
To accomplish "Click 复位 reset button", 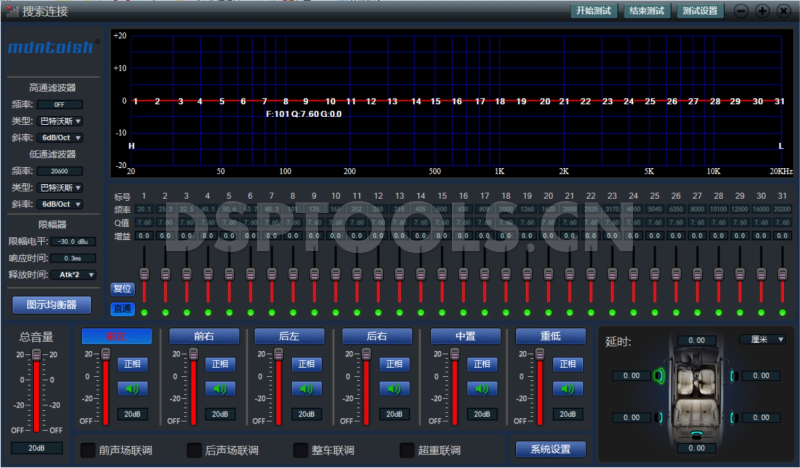I will tap(122, 289).
